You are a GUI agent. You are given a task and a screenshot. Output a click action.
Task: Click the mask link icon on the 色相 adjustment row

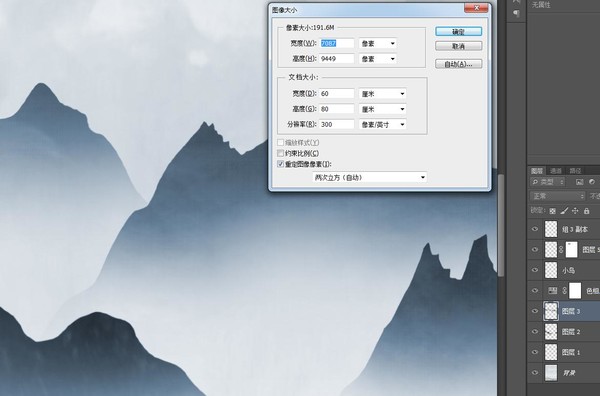point(564,291)
